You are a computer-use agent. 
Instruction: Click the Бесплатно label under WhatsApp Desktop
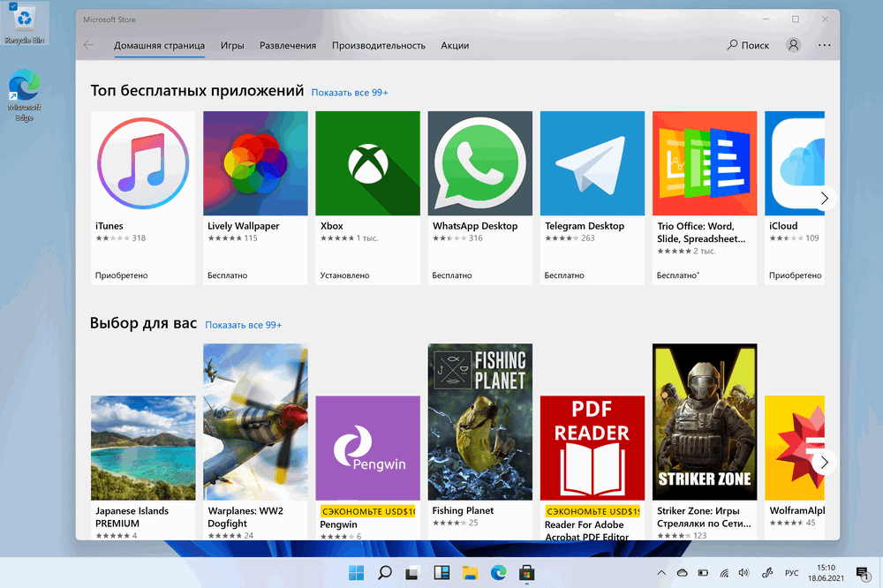tap(452, 275)
